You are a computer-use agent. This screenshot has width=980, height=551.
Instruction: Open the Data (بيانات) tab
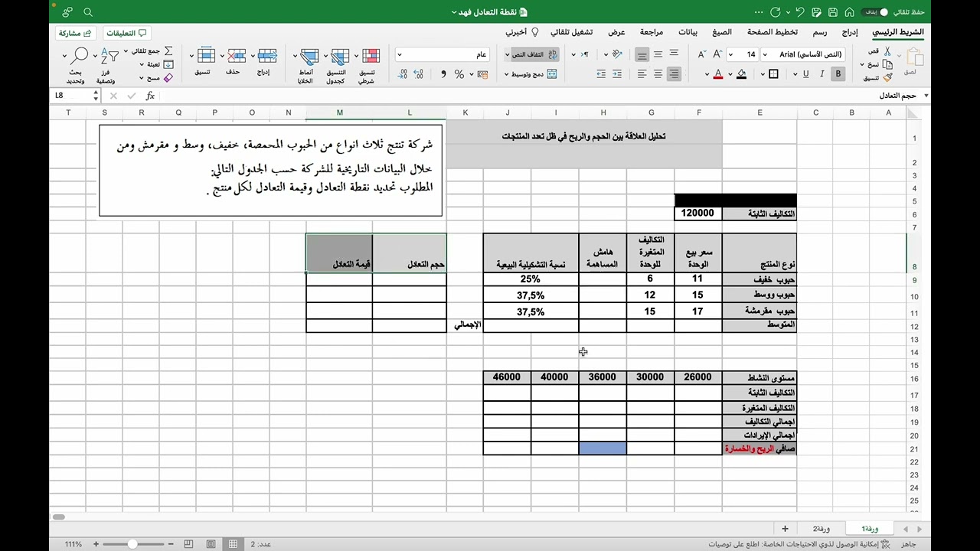tap(688, 32)
